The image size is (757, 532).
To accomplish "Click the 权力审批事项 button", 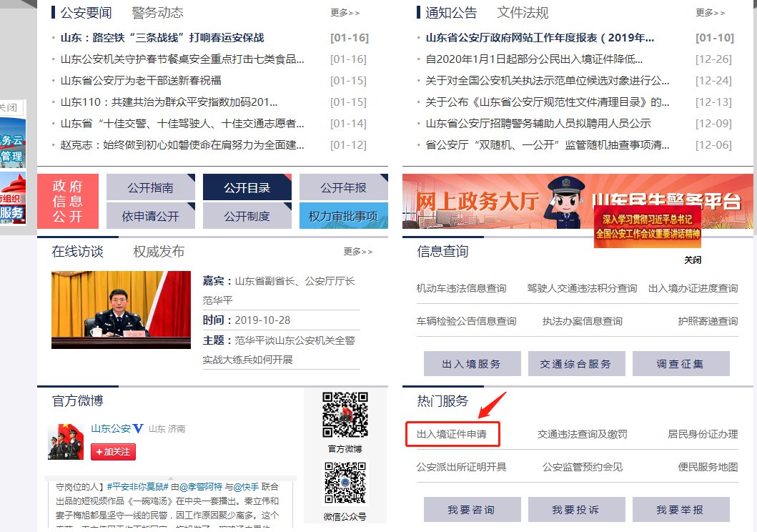I will point(344,216).
